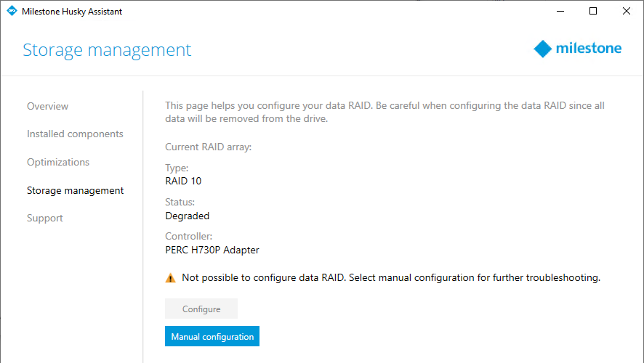The image size is (644, 363).
Task: Click the Milestone logo in the header
Action: [x=577, y=49]
